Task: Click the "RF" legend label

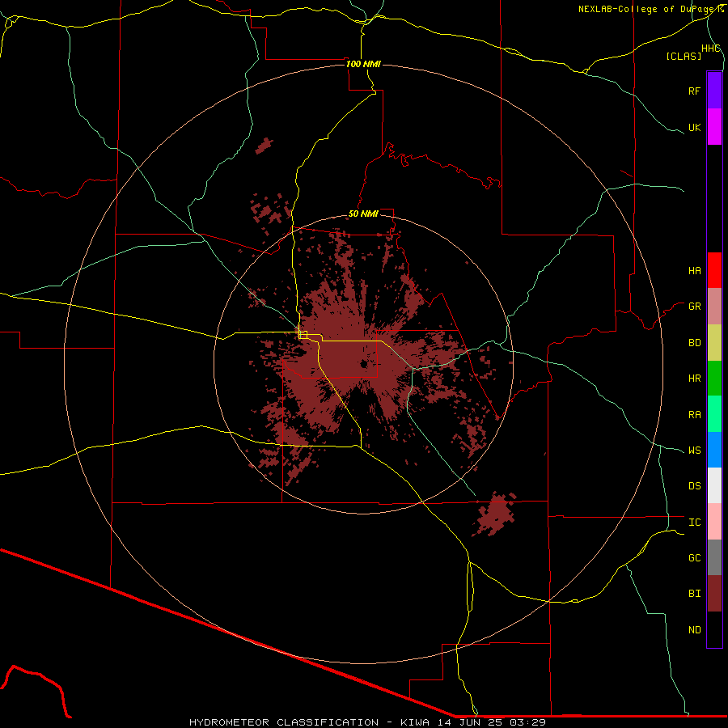Action: pos(694,91)
